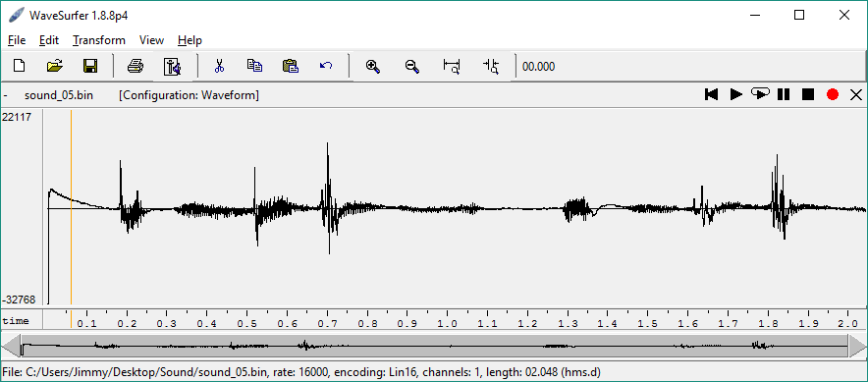Play the sound_05.bin audio

pos(735,94)
